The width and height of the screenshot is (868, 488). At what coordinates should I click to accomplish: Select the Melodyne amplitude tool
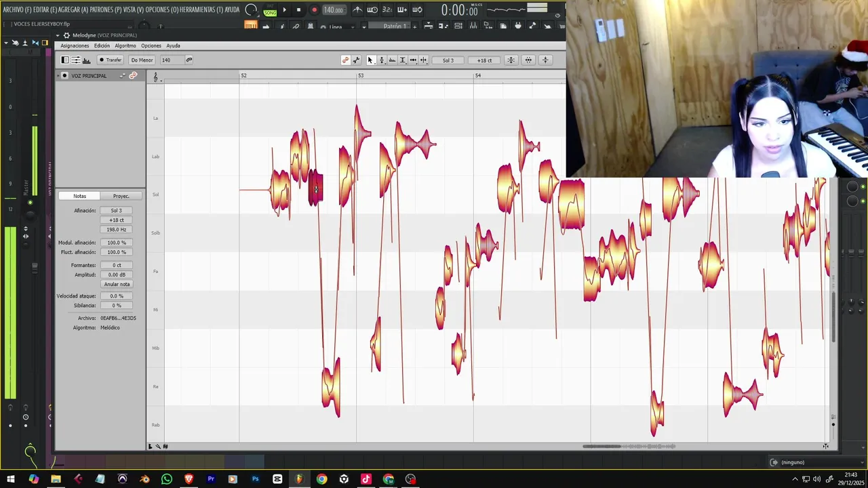tap(402, 60)
